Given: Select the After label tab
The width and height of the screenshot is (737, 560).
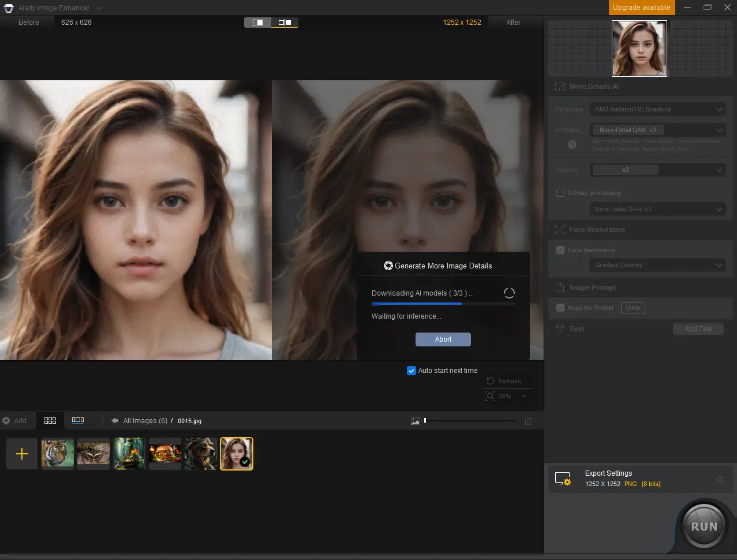Looking at the screenshot, I should coord(514,23).
